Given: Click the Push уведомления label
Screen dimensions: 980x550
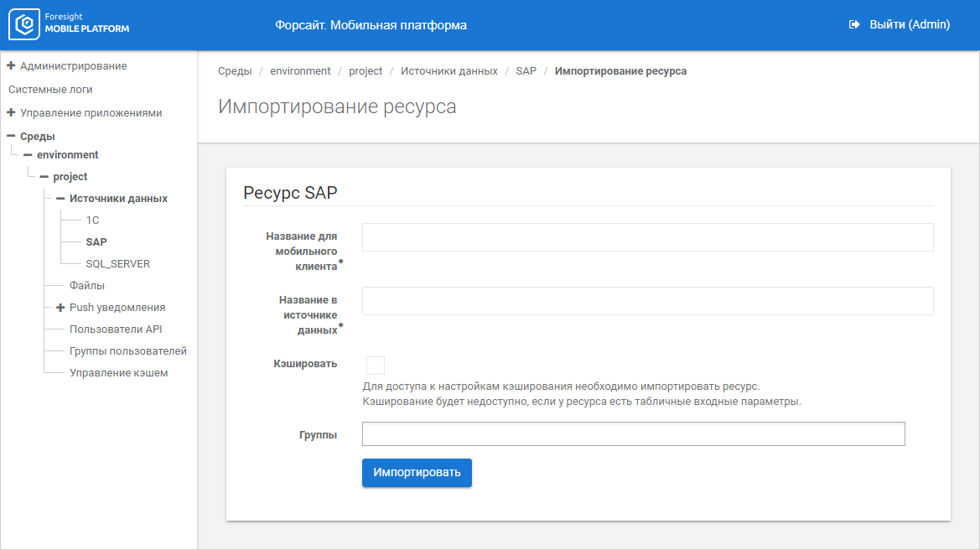Looking at the screenshot, I should tap(117, 308).
